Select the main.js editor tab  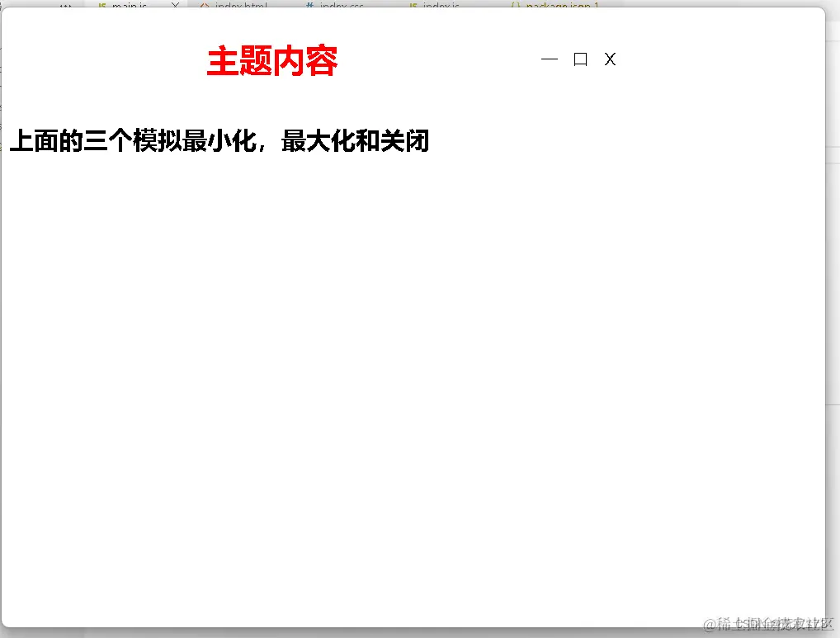pyautogui.click(x=130, y=5)
